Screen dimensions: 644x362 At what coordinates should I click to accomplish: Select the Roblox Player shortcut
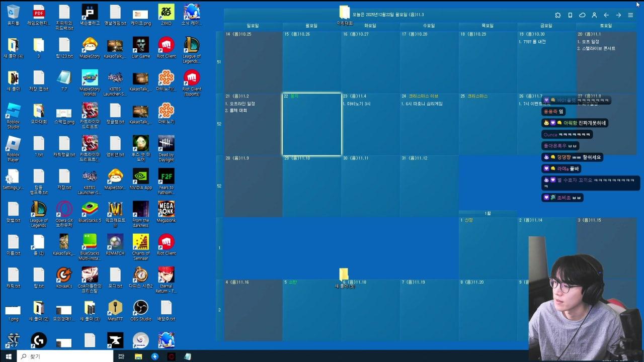[13, 149]
